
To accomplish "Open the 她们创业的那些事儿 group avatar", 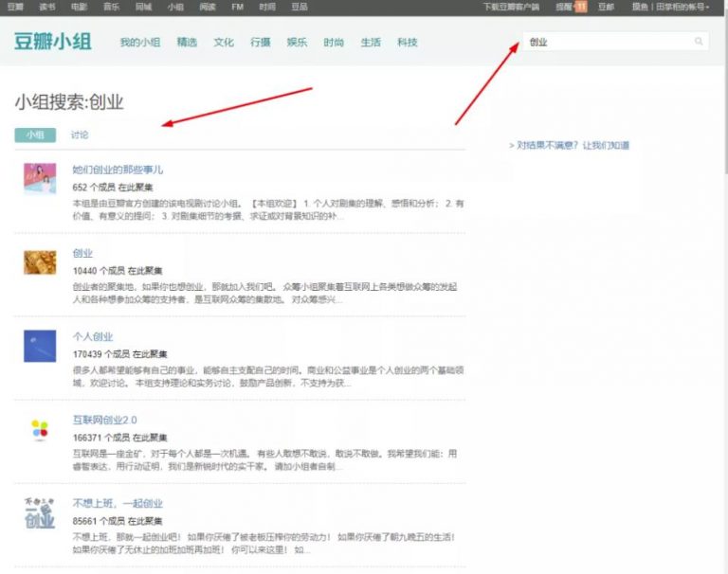I will 40,178.
